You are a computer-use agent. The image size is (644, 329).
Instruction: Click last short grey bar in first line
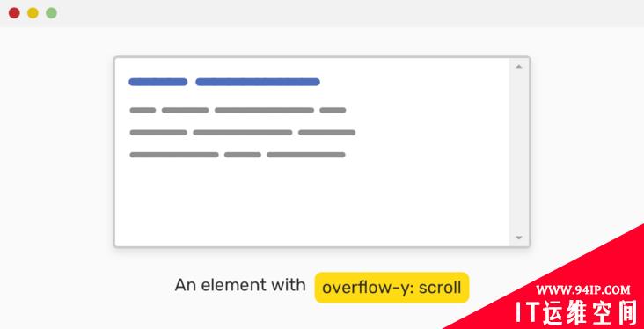coord(333,110)
